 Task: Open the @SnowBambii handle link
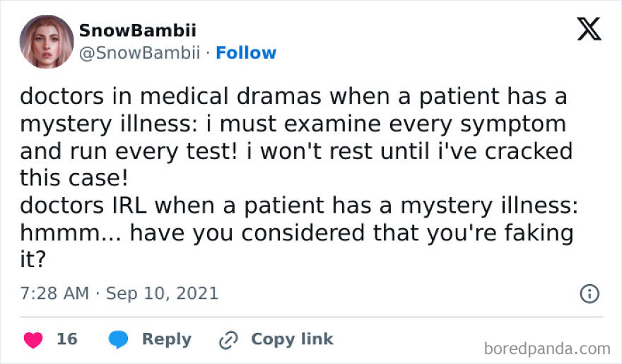click(139, 53)
